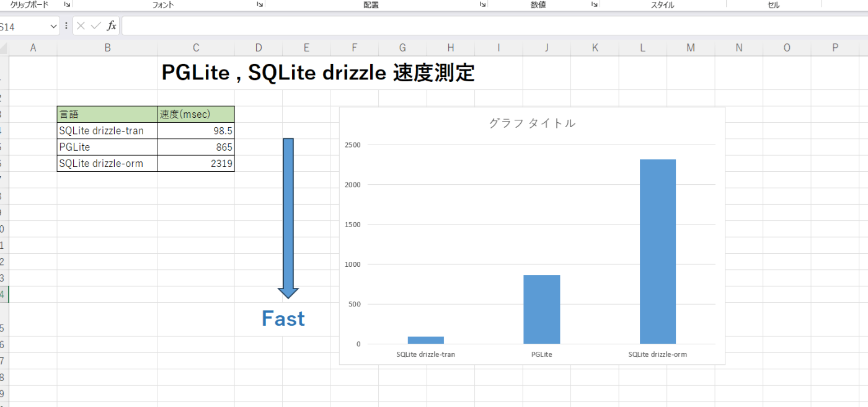Click the chart title グラフ タイトル
Screen dimensions: 868x407
point(532,123)
